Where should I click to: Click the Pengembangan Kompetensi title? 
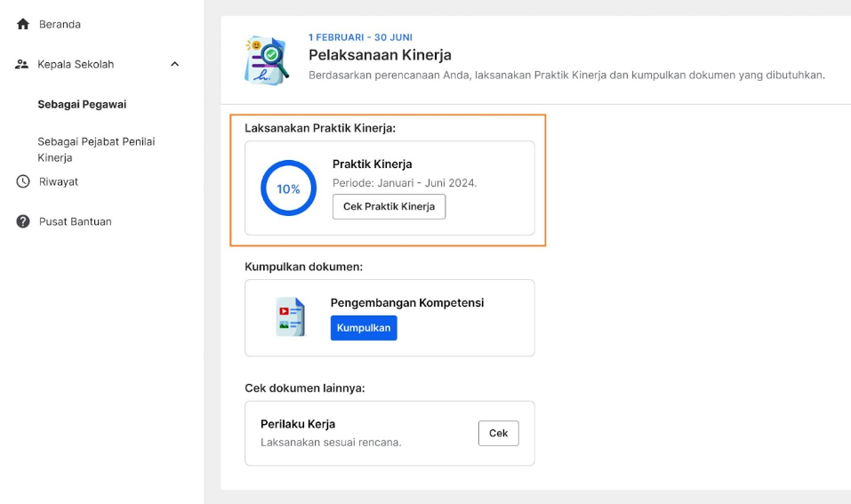[x=407, y=303]
